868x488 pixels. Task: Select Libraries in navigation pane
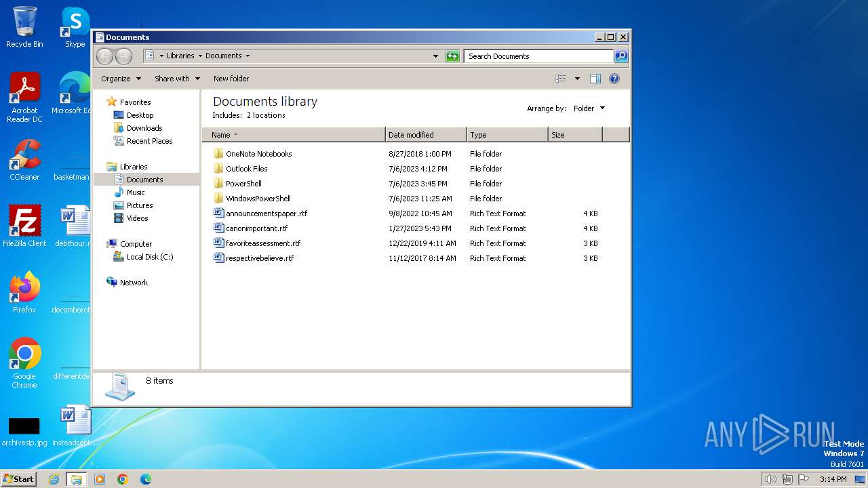(x=134, y=167)
